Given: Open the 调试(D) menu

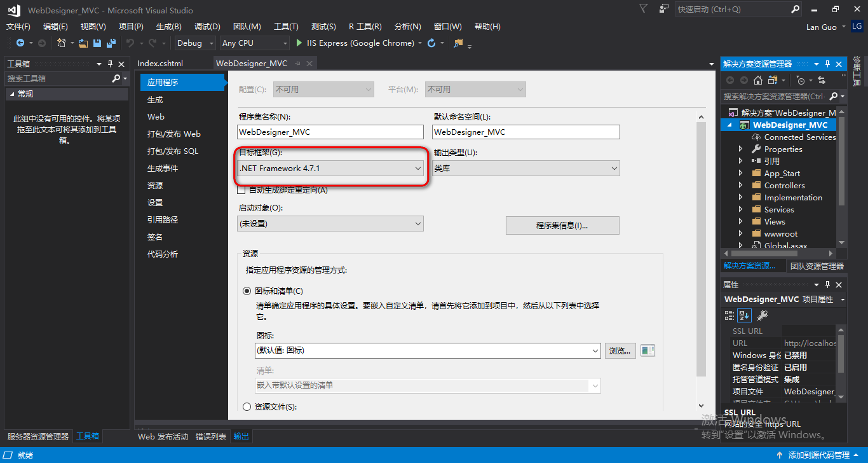Looking at the screenshot, I should [207, 26].
